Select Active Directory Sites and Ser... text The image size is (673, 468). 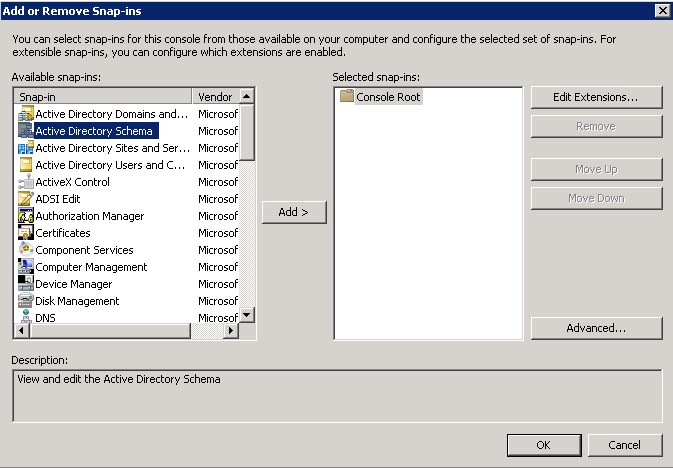point(112,148)
